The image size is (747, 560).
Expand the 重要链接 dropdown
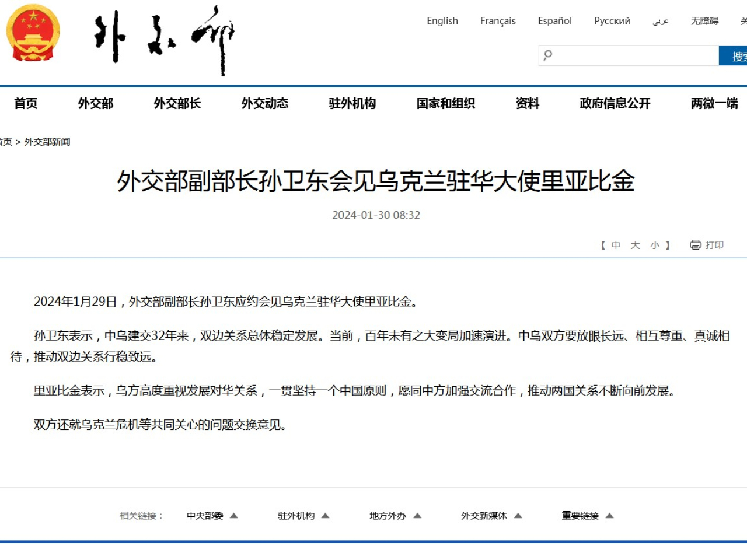[587, 516]
